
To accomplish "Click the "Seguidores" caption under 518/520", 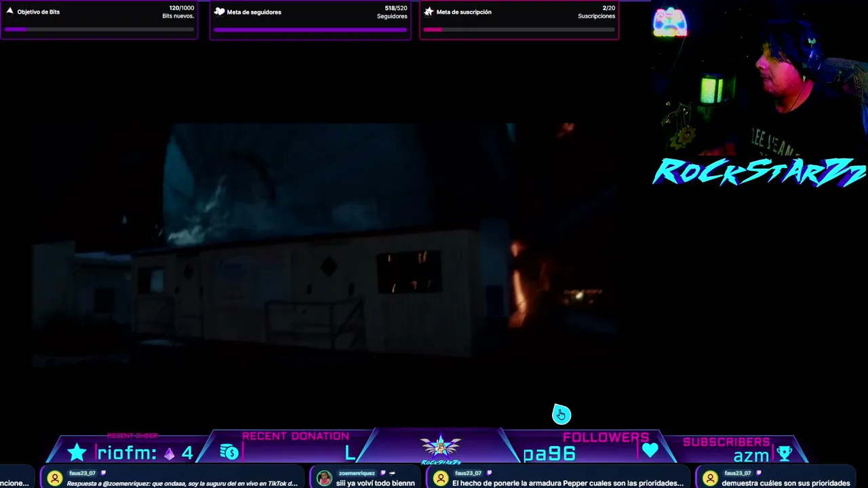I will (393, 16).
